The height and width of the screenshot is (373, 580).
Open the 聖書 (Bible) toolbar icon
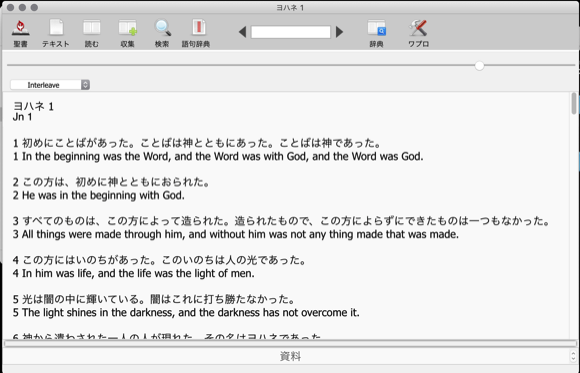coord(20,33)
